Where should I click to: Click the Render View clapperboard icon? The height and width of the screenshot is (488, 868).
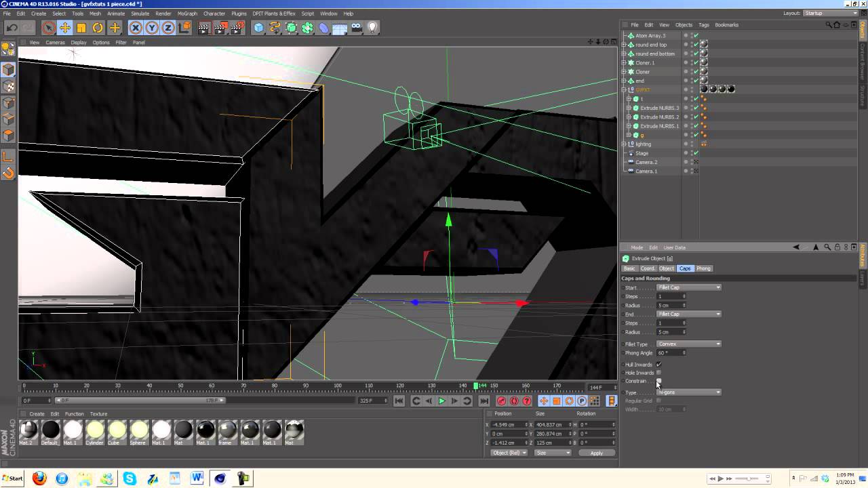204,28
